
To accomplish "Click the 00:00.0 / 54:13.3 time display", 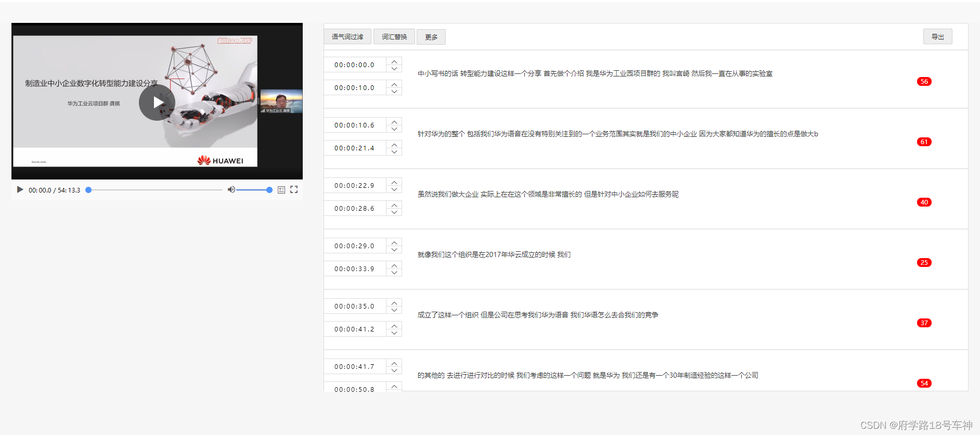I will coord(54,190).
